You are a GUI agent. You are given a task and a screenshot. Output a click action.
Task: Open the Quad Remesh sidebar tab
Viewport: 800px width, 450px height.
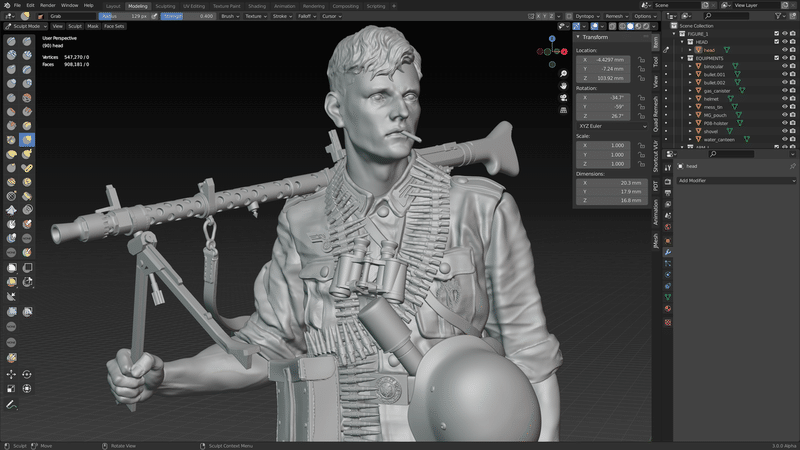(656, 115)
